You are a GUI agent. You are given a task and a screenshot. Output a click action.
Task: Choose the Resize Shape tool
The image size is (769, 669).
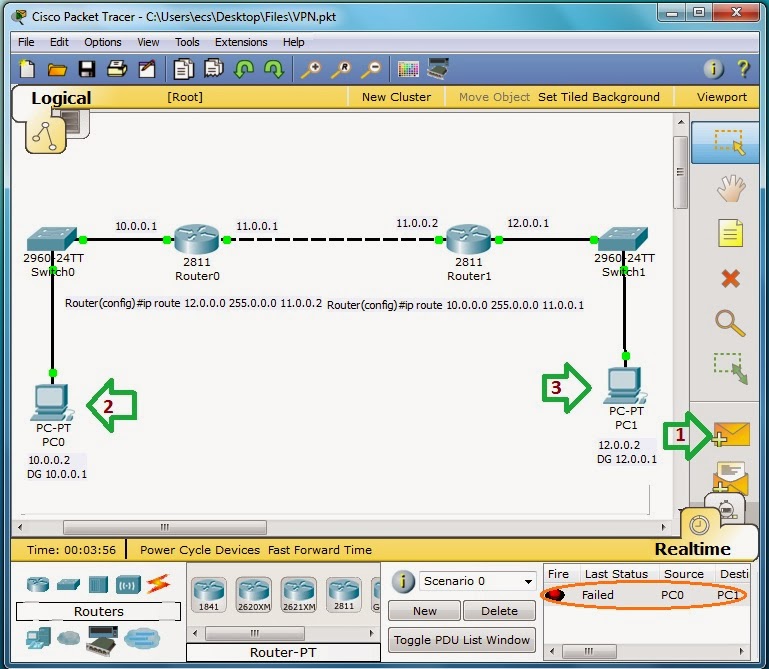pyautogui.click(x=730, y=368)
